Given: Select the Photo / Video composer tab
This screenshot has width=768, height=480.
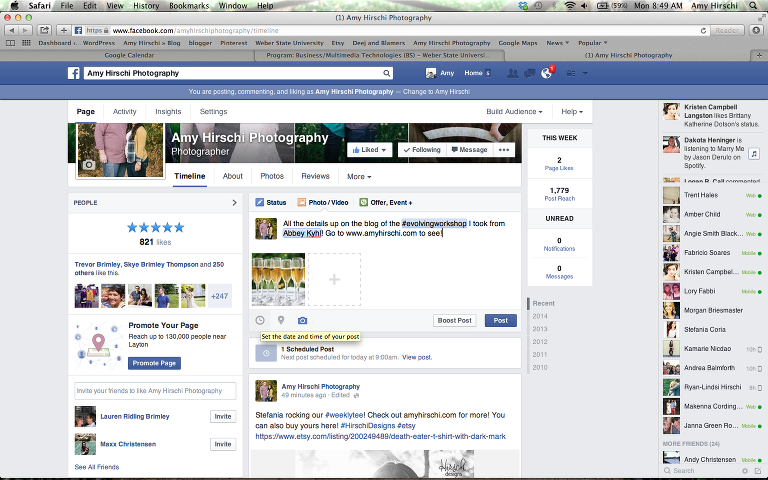Looking at the screenshot, I should [x=323, y=202].
